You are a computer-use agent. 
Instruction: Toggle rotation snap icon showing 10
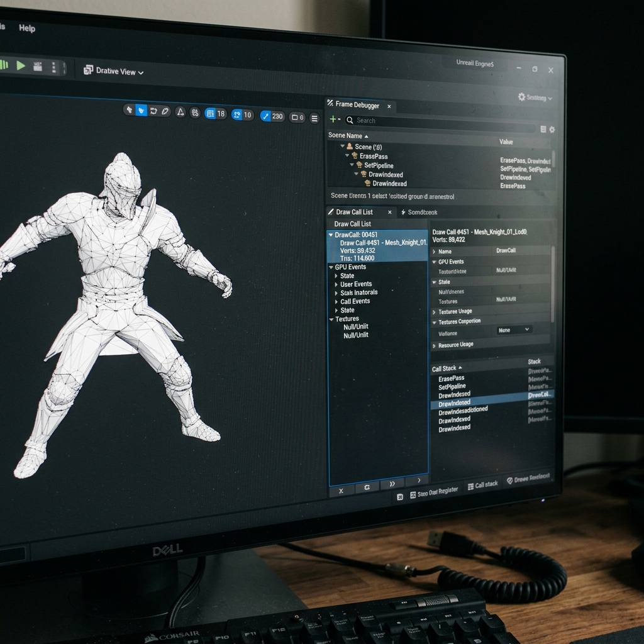click(x=242, y=115)
